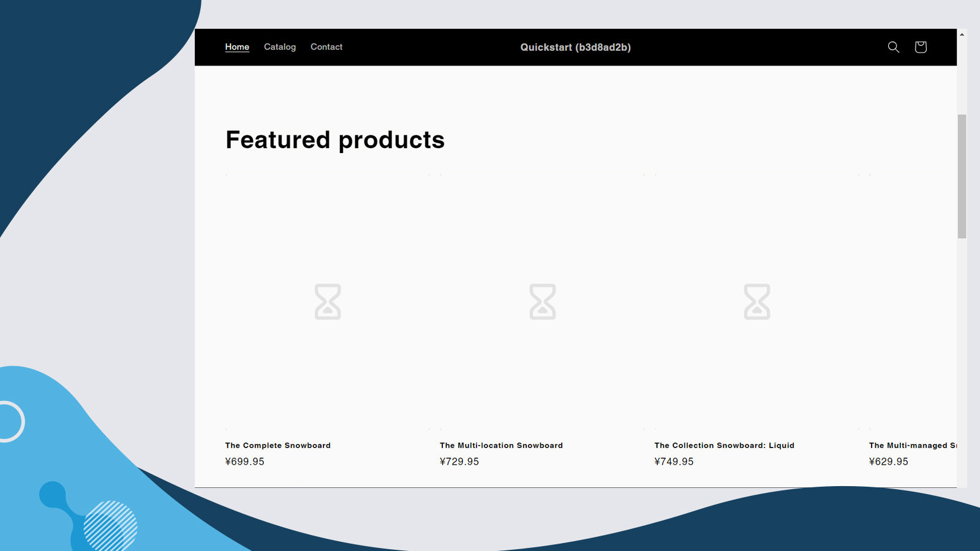Screen dimensions: 980x551
Task: Click The Multi-location Snowboard image placeholder
Action: (542, 301)
